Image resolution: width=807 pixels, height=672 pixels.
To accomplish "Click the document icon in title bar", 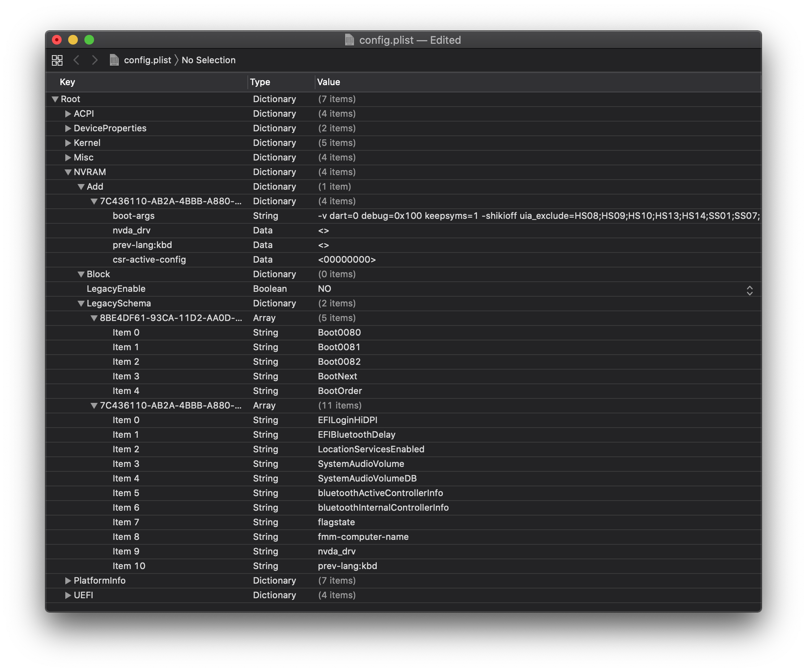I will (x=349, y=40).
